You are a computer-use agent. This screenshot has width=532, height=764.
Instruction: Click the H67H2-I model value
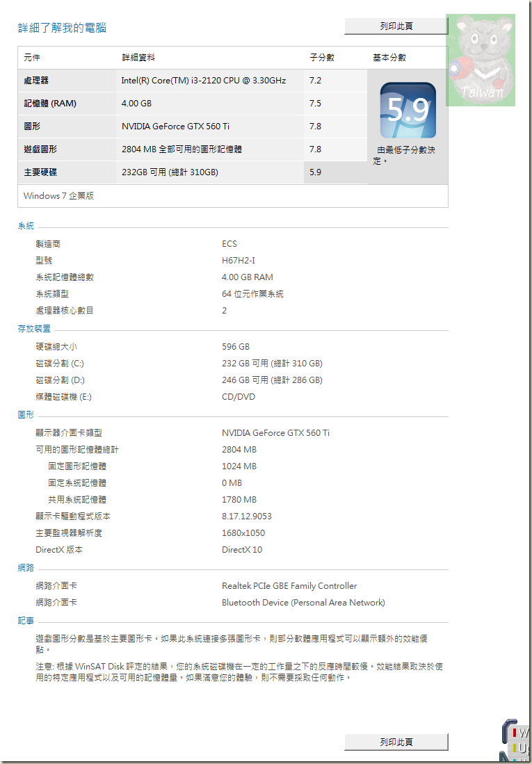click(x=239, y=261)
